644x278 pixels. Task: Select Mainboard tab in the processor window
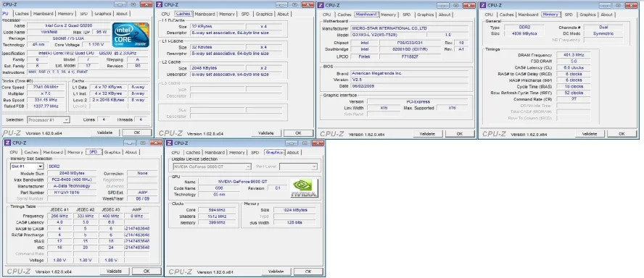[43, 14]
